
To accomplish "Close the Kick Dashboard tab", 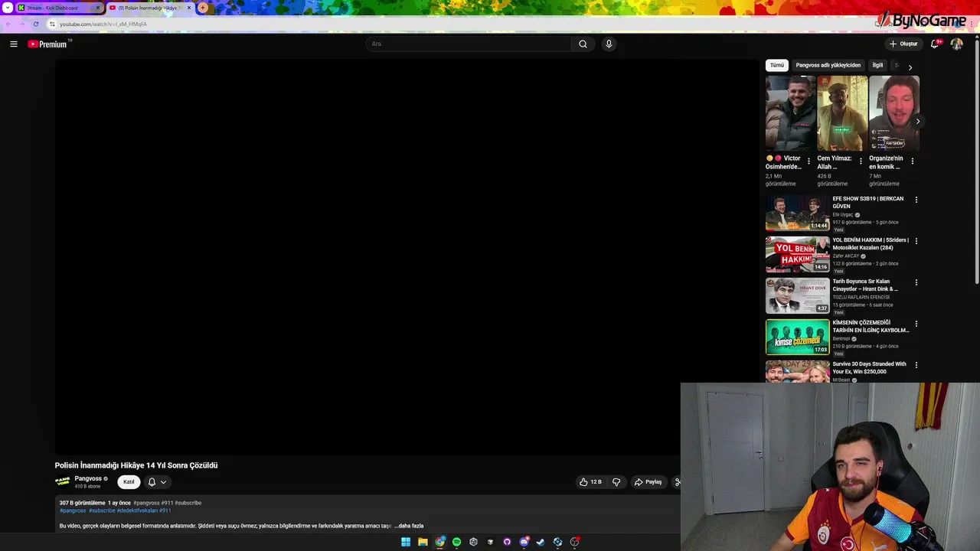I will click(x=97, y=8).
